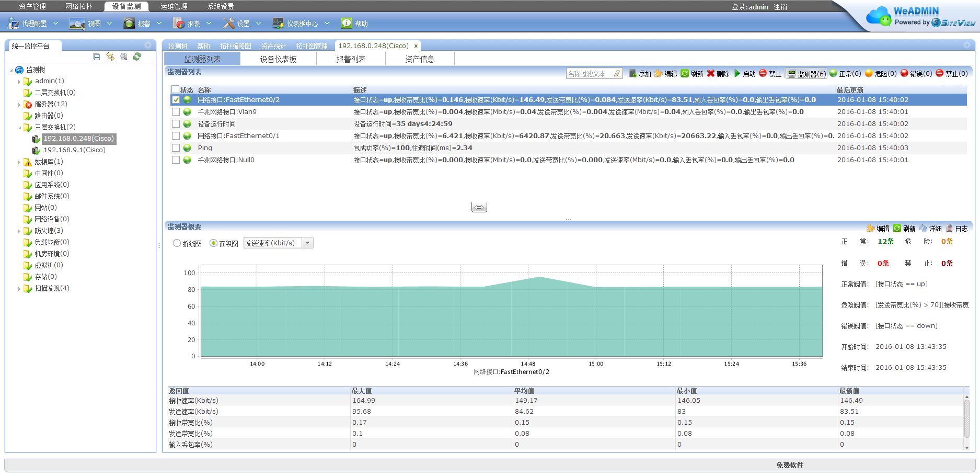The image size is (980, 476).
Task: Click the gear icon on the right panel header
Action: click(967, 46)
